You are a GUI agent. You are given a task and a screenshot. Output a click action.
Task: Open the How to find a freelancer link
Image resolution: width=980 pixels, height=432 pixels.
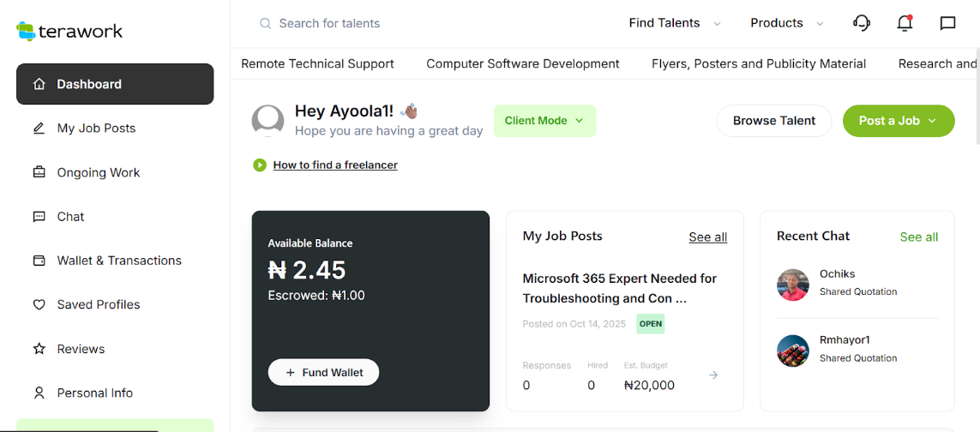(x=335, y=165)
